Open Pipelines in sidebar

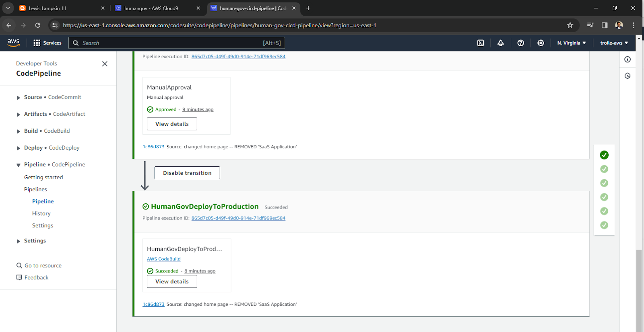click(35, 189)
